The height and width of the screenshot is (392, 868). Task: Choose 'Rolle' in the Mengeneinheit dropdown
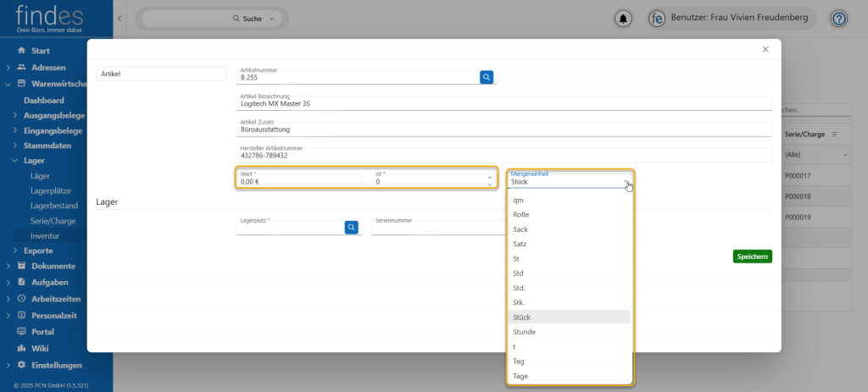[521, 215]
